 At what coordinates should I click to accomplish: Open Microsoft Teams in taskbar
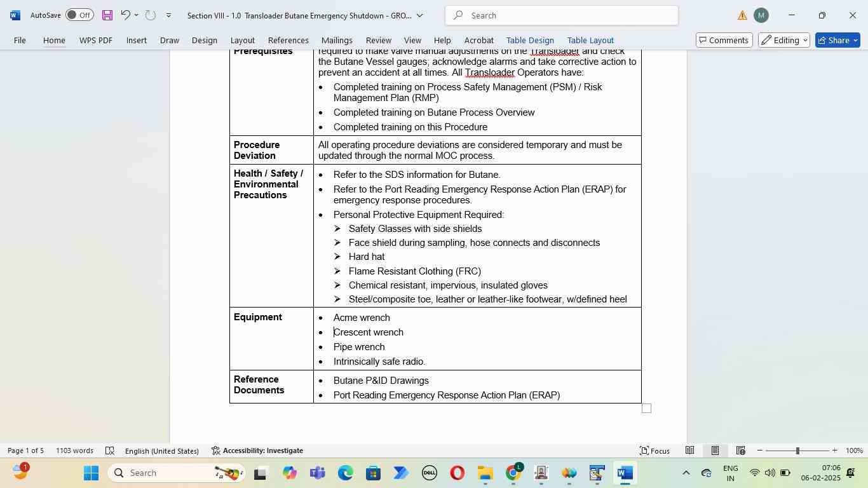(318, 473)
